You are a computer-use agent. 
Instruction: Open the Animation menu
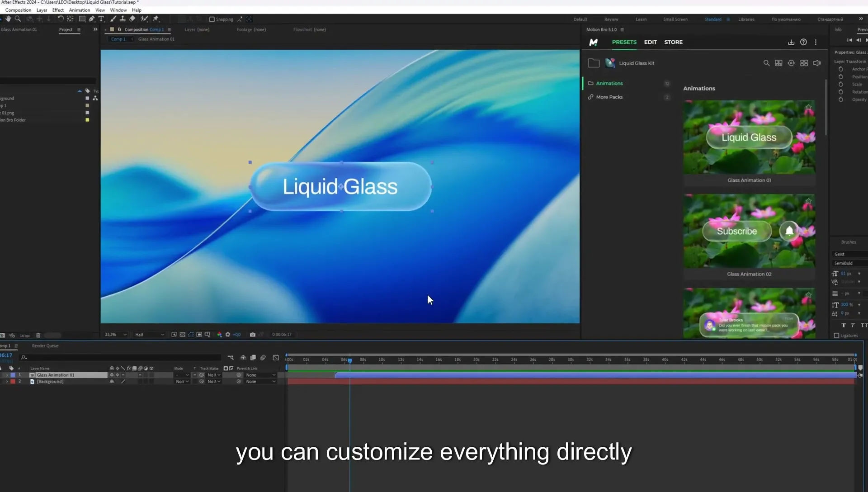80,10
